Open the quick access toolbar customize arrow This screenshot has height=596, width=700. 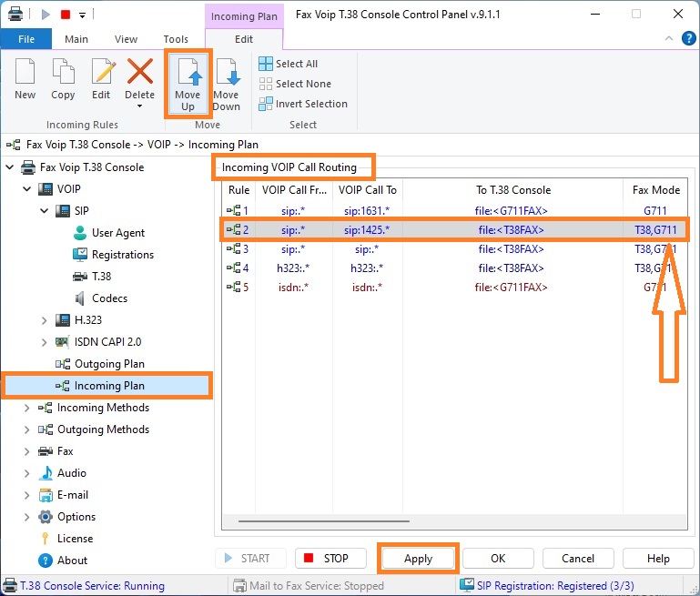coord(82,15)
